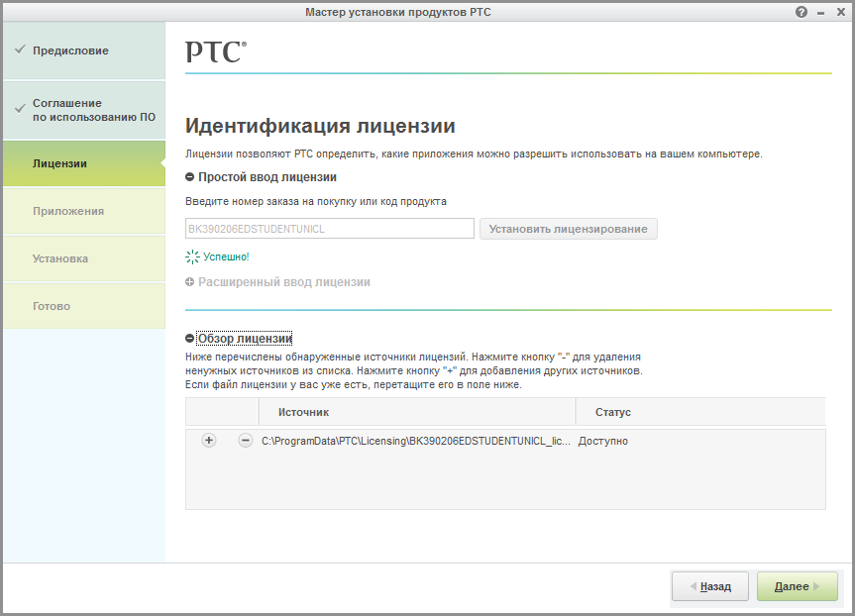Select the Приложения step
Viewport: 855px width, 616px height.
[84, 212]
